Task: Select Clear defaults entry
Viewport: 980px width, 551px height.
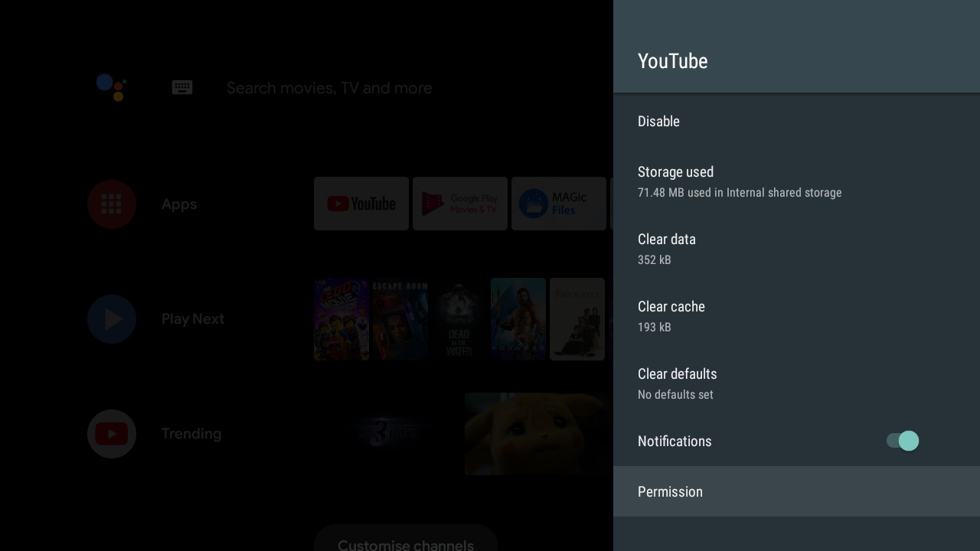Action: tap(796, 383)
